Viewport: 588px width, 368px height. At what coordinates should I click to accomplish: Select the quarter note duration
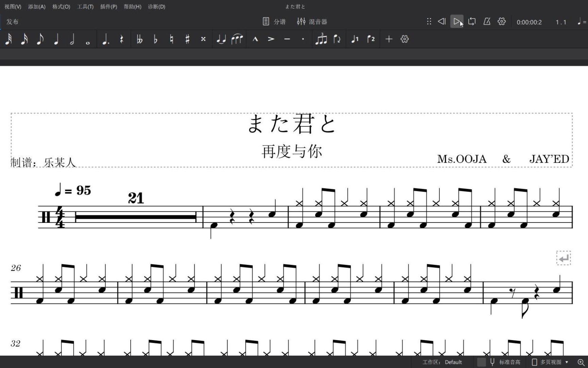click(x=56, y=39)
